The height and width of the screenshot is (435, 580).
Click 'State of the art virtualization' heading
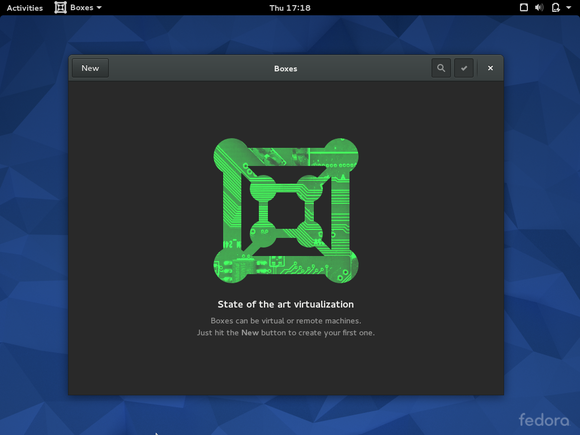(286, 304)
